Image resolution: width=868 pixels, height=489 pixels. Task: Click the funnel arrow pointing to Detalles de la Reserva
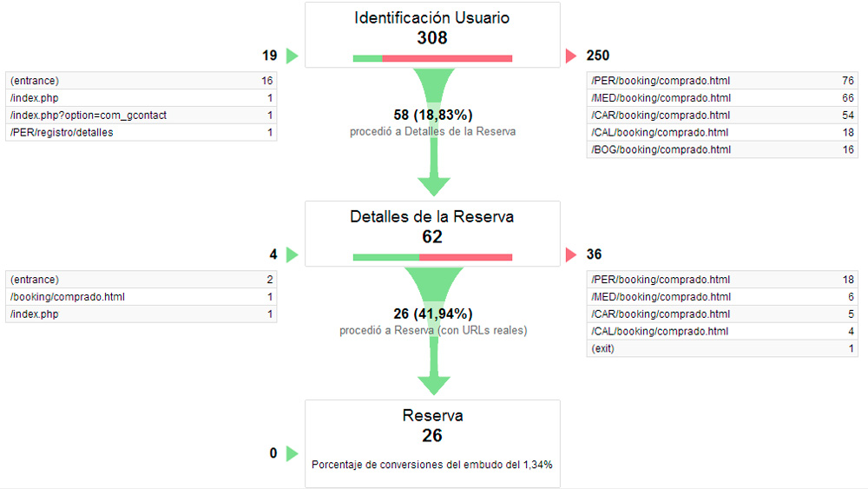click(433, 184)
